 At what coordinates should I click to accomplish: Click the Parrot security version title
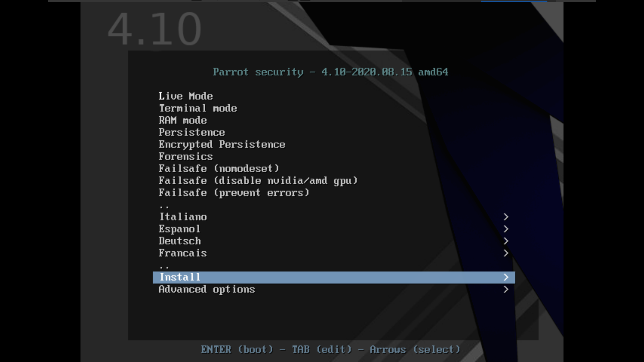(x=331, y=72)
